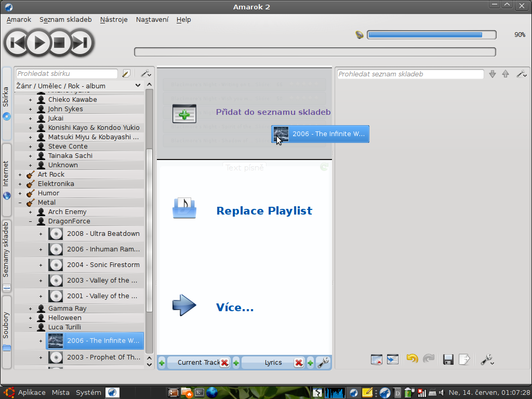The width and height of the screenshot is (532, 399).
Task: Open applet toolbar wrench settings
Action: pyautogui.click(x=323, y=363)
